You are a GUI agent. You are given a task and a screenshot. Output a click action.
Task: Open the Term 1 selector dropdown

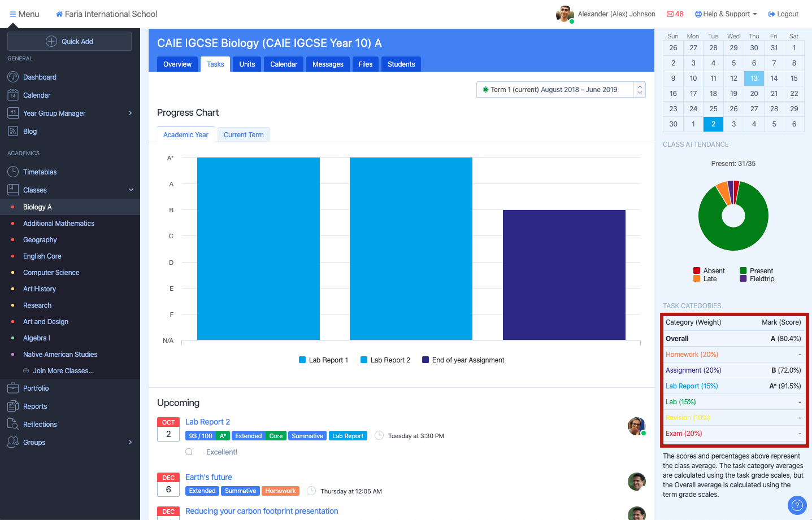tap(561, 90)
